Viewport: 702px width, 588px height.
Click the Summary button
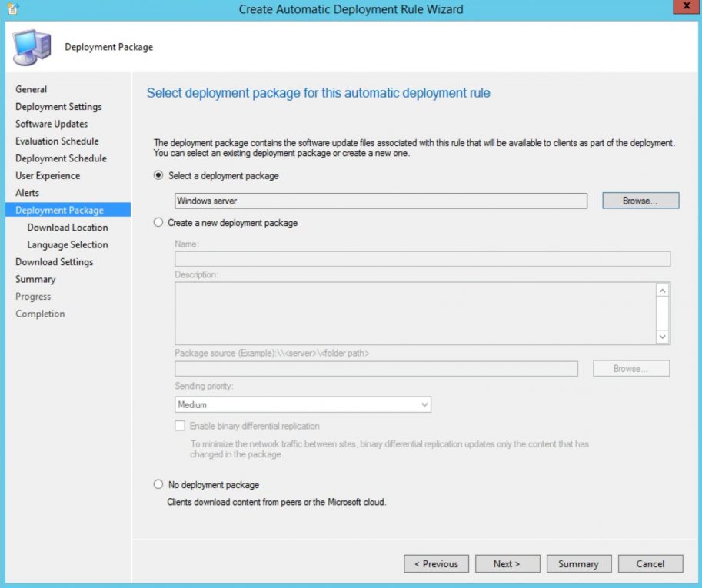579,563
